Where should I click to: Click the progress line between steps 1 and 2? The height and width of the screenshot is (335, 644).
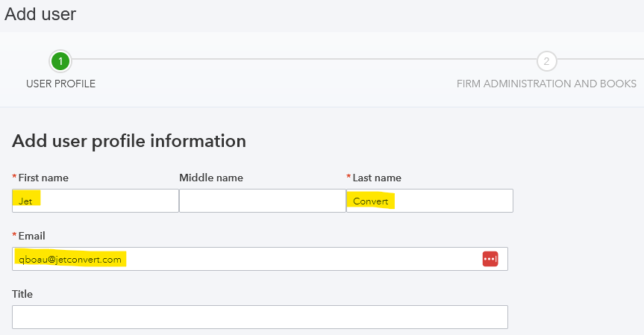click(x=304, y=59)
